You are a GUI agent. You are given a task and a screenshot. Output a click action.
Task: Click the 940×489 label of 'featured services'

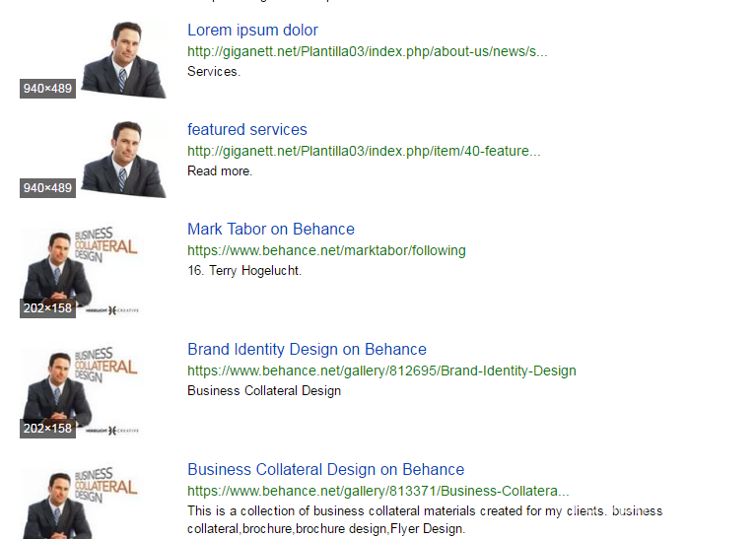click(47, 188)
